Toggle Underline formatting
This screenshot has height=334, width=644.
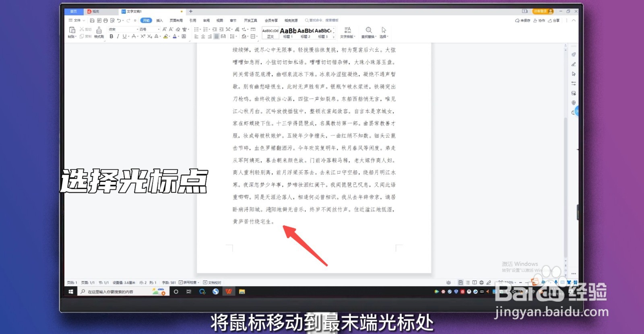(124, 36)
